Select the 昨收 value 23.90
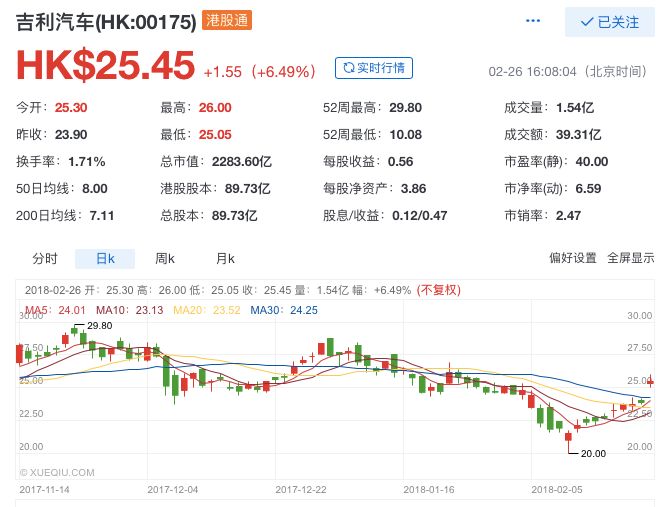This screenshot has width=671, height=507. [x=71, y=134]
